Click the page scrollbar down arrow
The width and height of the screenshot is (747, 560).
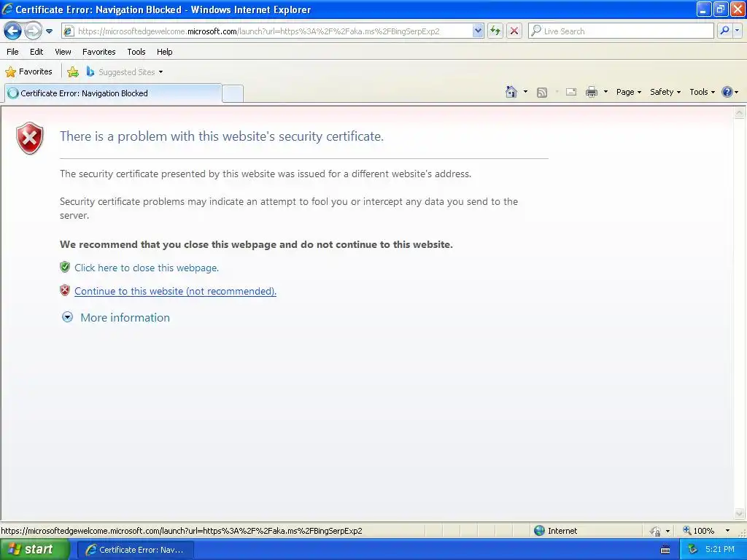pyautogui.click(x=740, y=513)
